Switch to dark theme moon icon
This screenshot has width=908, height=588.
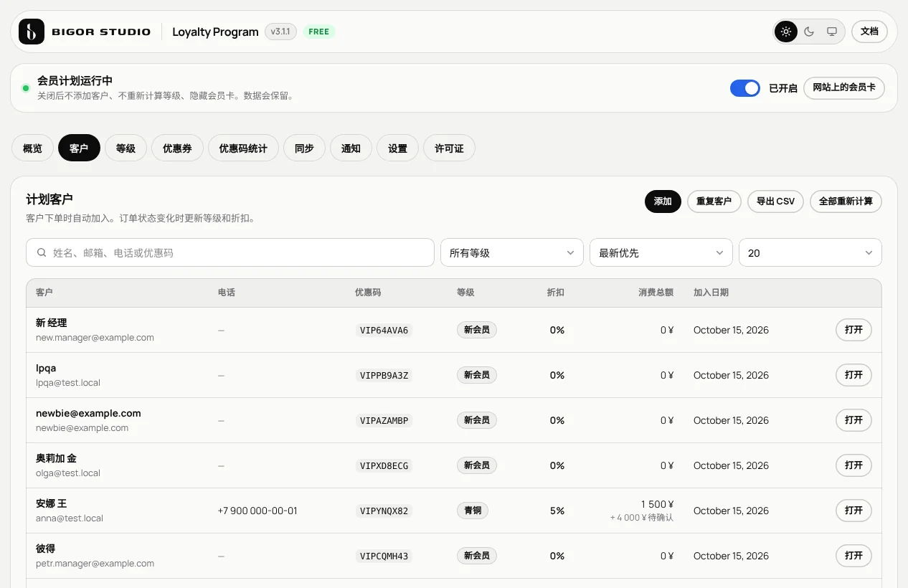809,32
